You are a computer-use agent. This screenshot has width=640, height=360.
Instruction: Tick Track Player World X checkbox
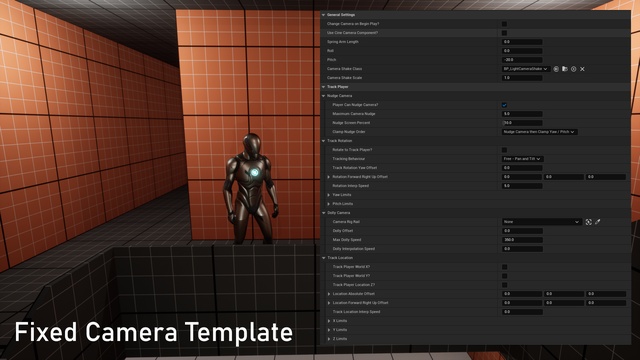pos(504,267)
